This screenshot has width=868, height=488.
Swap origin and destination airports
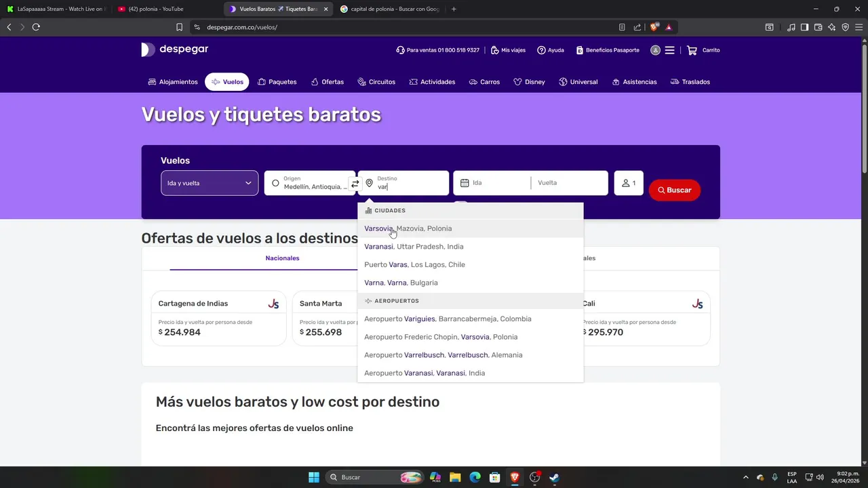(355, 184)
